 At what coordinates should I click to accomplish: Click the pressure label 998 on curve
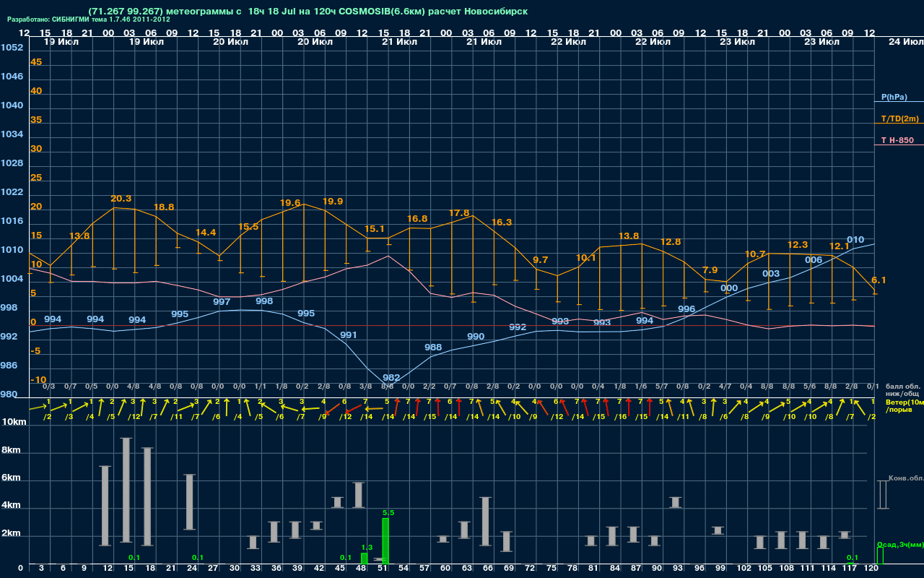pyautogui.click(x=264, y=301)
